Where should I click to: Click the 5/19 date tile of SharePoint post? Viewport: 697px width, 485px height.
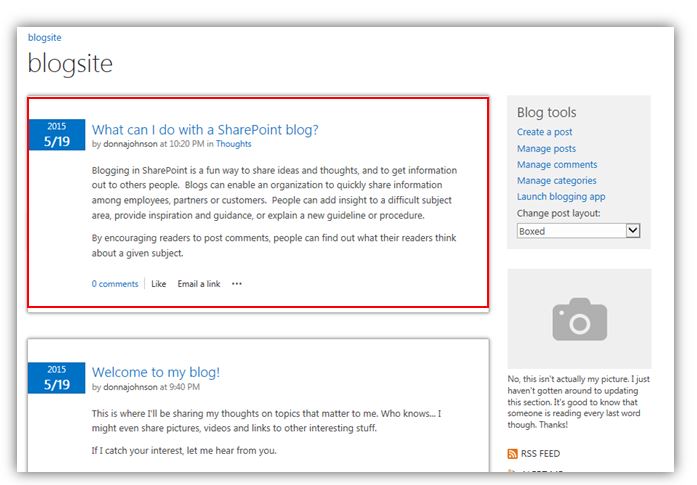(x=57, y=135)
